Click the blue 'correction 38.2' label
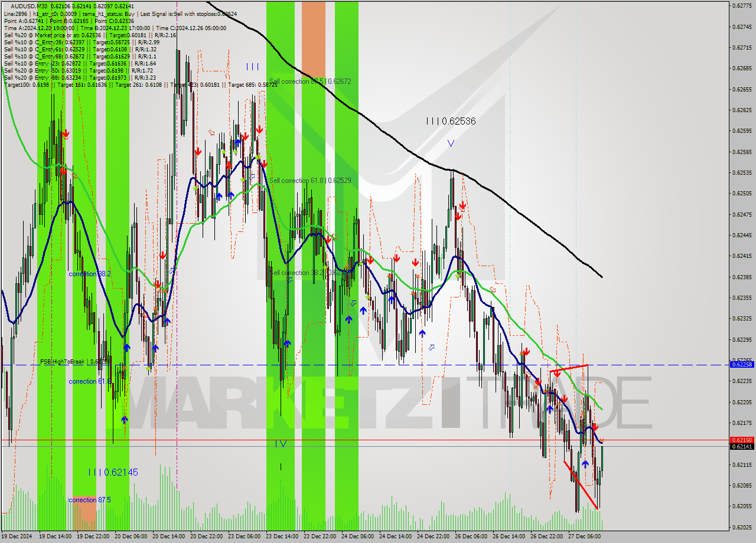Viewport: 756px width, 543px height. coord(90,274)
